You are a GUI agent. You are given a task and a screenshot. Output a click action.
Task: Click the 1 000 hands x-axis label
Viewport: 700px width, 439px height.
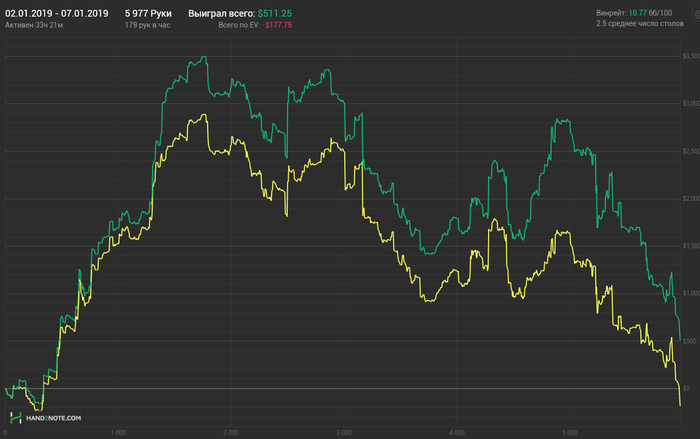click(x=118, y=432)
